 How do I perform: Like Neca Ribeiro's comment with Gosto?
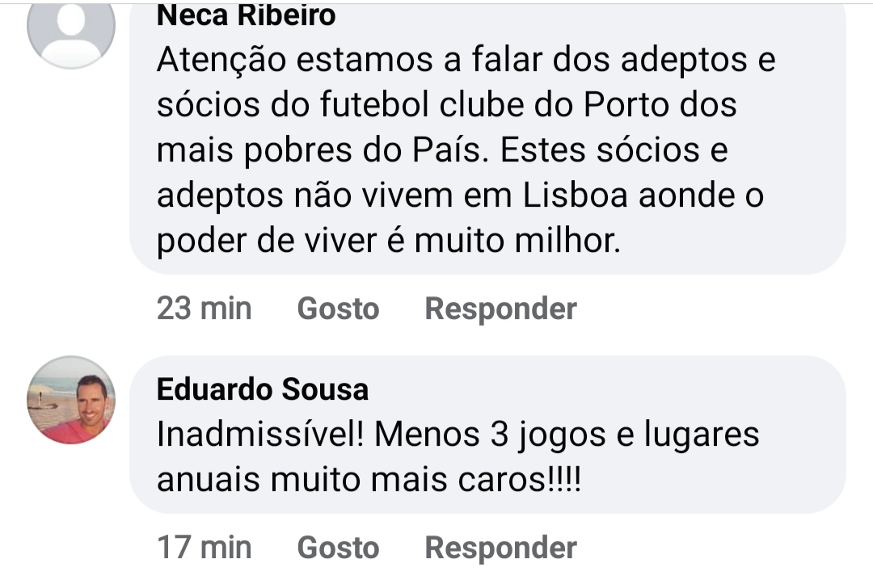click(x=338, y=309)
